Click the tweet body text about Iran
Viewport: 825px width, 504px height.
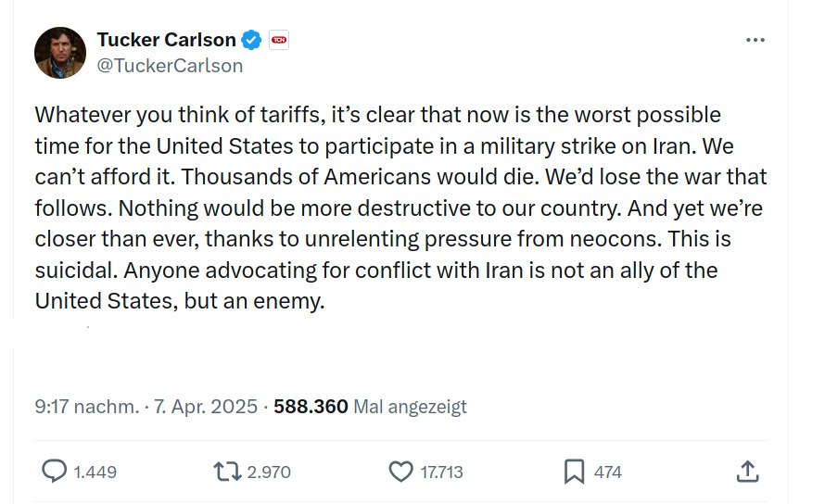[x=400, y=208]
